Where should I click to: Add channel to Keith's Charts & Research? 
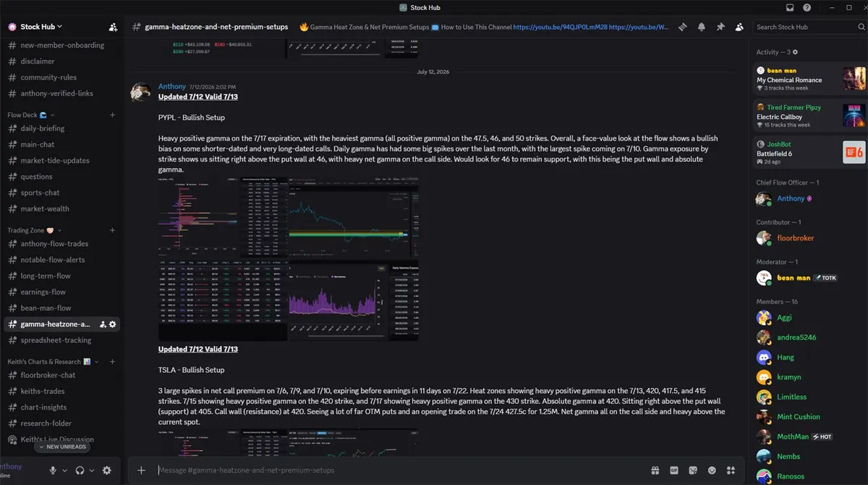[x=112, y=361]
